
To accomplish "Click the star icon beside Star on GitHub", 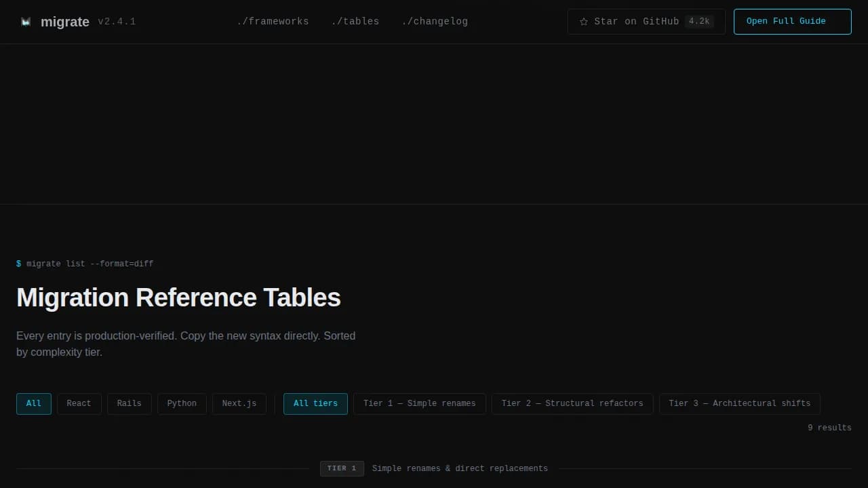I will point(584,22).
